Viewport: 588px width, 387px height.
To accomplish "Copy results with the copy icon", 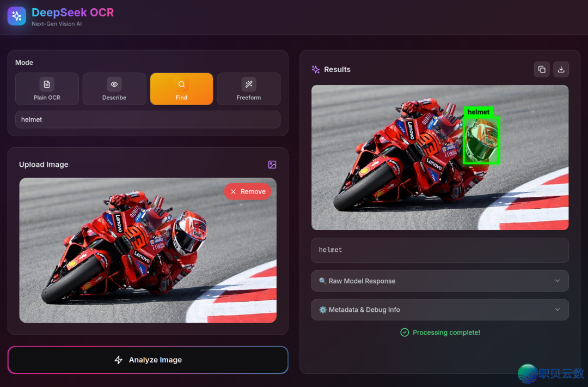I will coord(542,69).
